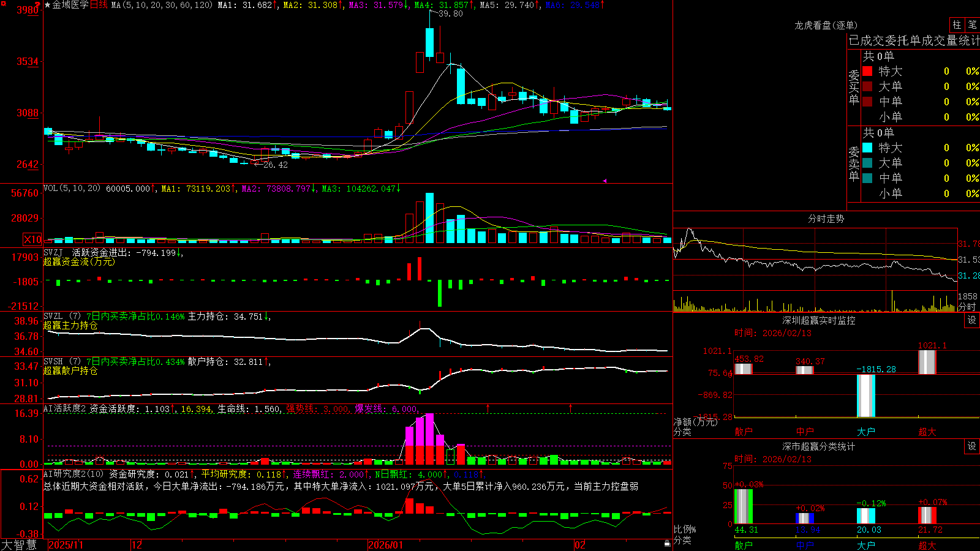Click the 1021.1 超大 bar in 实时监控
This screenshot has width=980, height=551.
tap(927, 362)
